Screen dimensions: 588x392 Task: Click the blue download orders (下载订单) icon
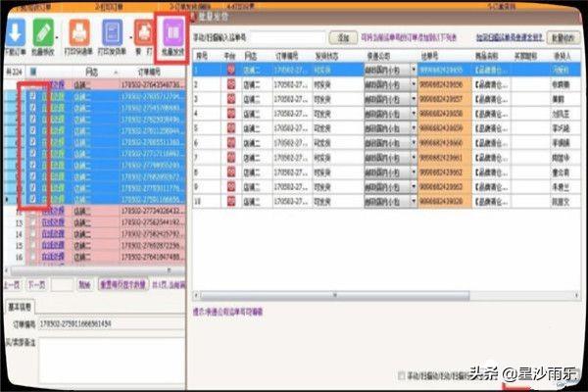coord(15,33)
